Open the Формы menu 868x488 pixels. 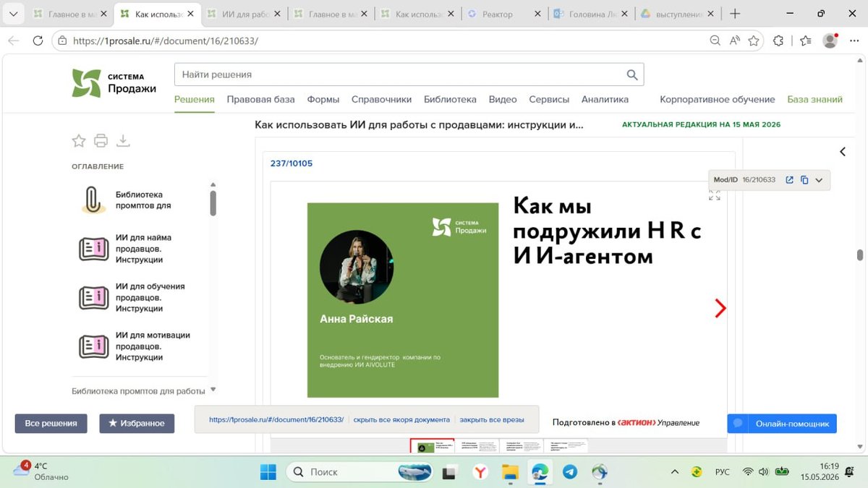pos(323,100)
